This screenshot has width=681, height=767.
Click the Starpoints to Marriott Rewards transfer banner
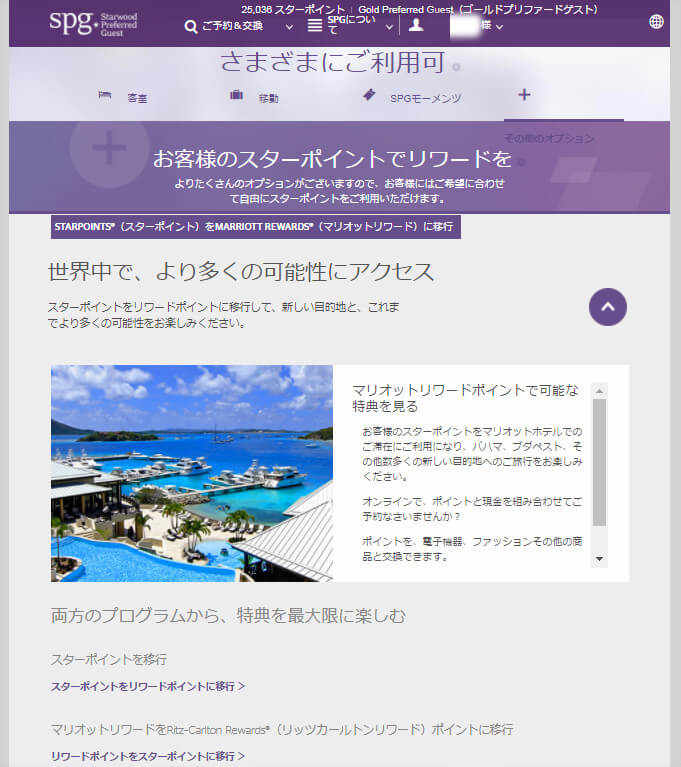pyautogui.click(x=255, y=227)
